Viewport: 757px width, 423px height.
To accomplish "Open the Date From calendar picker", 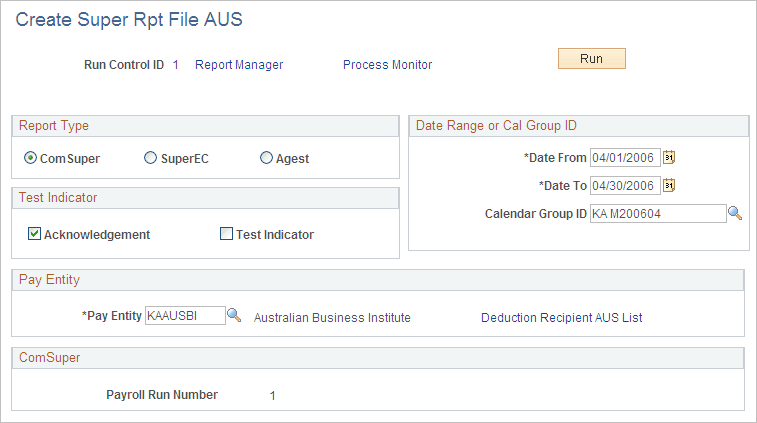I will click(670, 157).
